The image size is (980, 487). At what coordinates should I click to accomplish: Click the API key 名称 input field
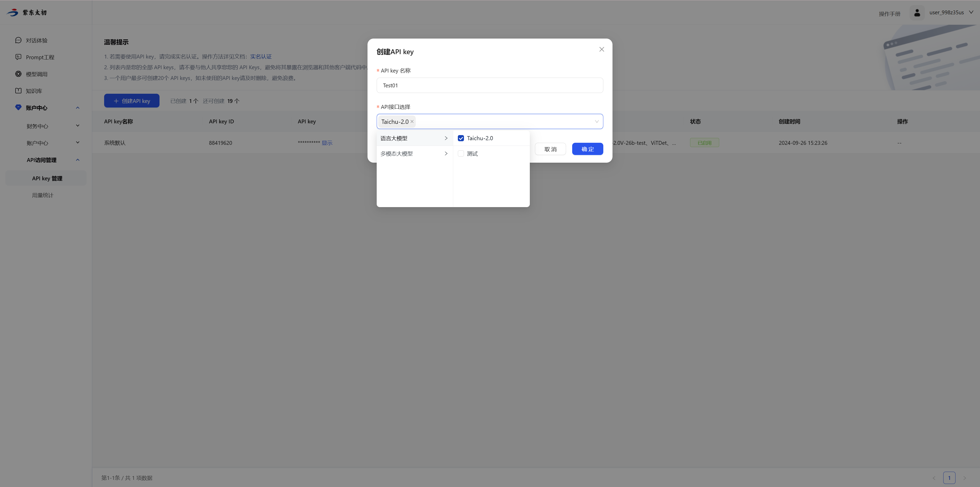[x=490, y=85]
